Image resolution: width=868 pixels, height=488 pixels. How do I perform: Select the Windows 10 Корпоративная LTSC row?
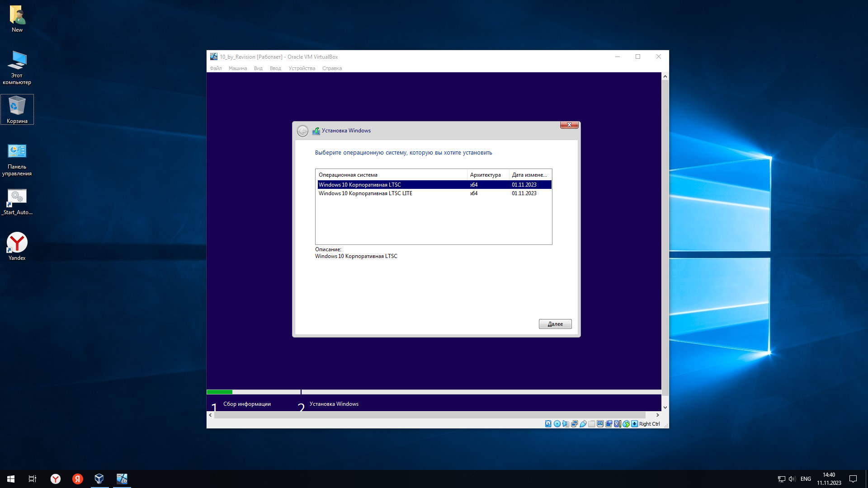click(360, 185)
